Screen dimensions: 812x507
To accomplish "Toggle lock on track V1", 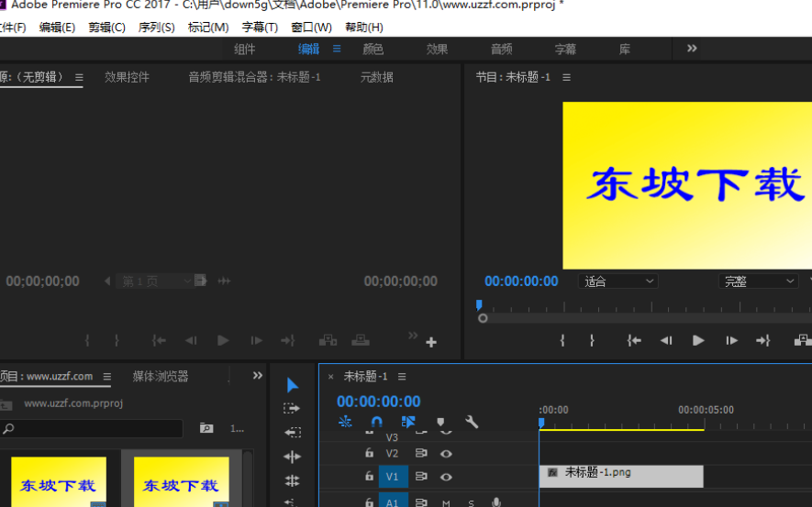I will [369, 476].
